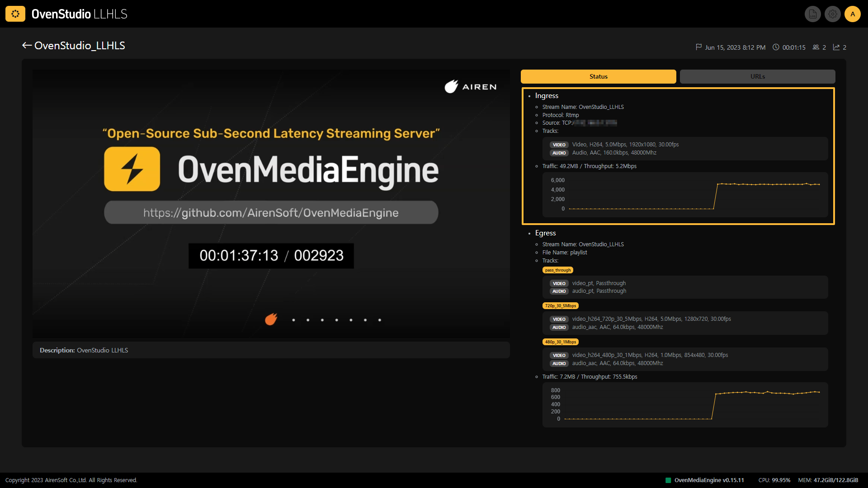Click the Ingress section heading
The width and height of the screenshot is (868, 488).
(x=547, y=95)
